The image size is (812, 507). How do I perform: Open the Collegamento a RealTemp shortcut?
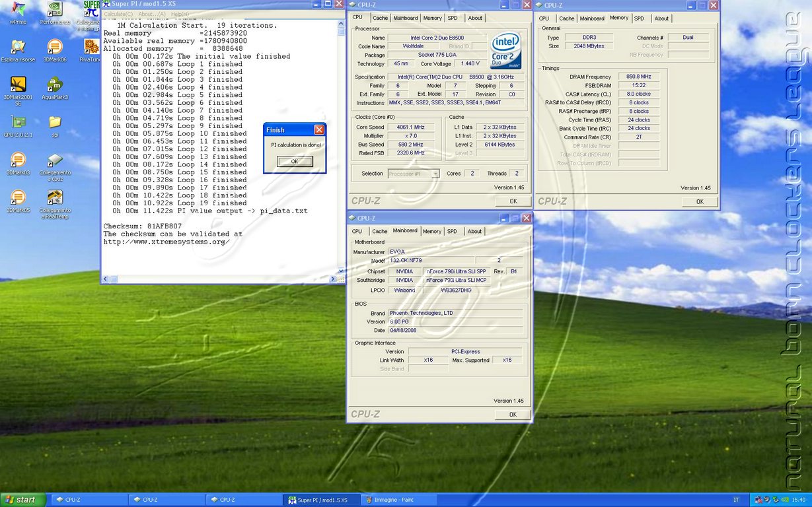(55, 205)
